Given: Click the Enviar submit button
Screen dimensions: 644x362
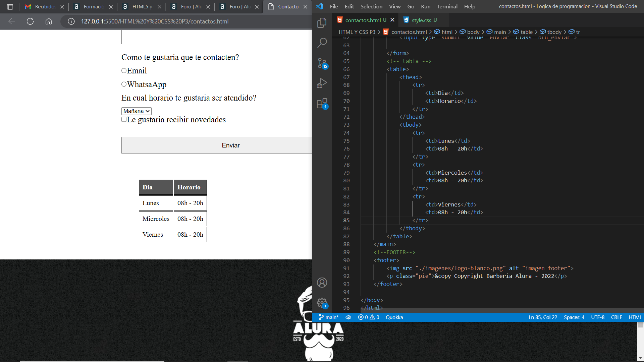Looking at the screenshot, I should (x=217, y=145).
